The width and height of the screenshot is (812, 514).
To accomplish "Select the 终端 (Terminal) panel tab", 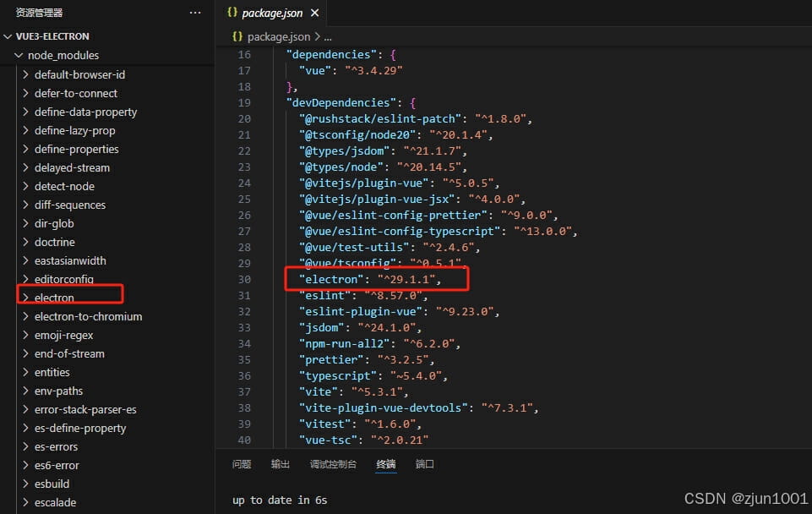I will coord(386,464).
